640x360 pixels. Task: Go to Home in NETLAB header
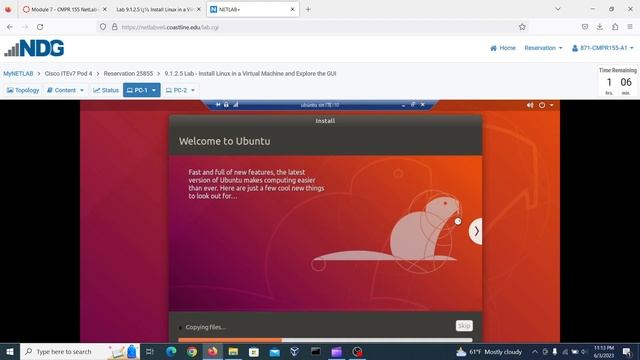point(503,48)
